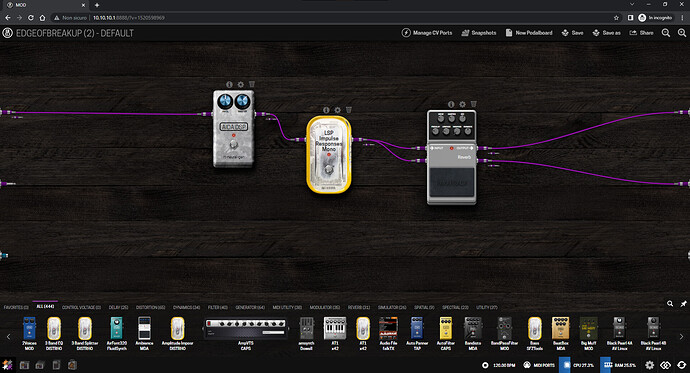690x373 pixels.
Task: Open the plugin store icon in bottom bar
Action: (x=72, y=365)
